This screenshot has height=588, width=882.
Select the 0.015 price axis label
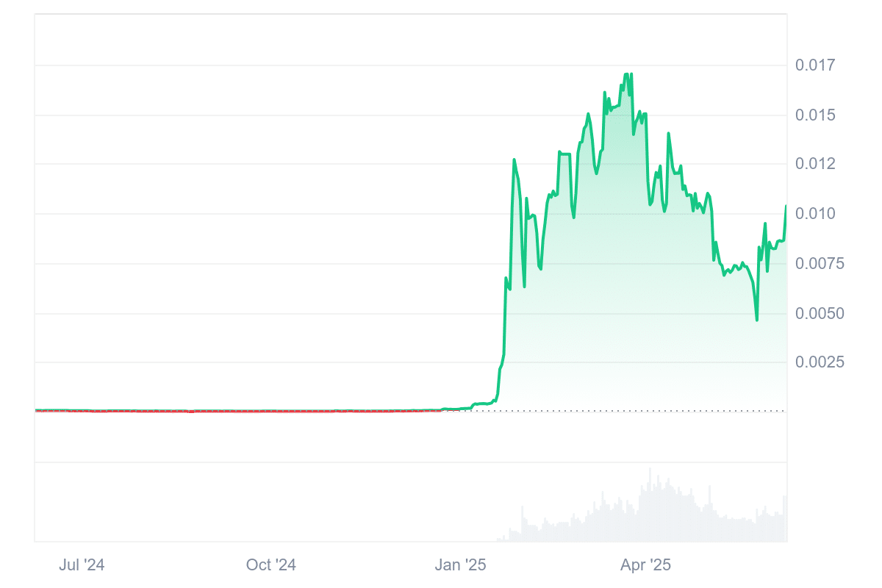(815, 115)
